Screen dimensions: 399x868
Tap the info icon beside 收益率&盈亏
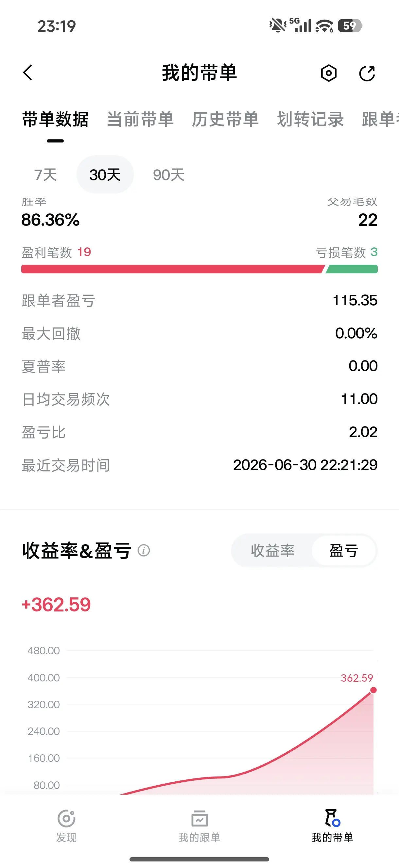click(144, 551)
